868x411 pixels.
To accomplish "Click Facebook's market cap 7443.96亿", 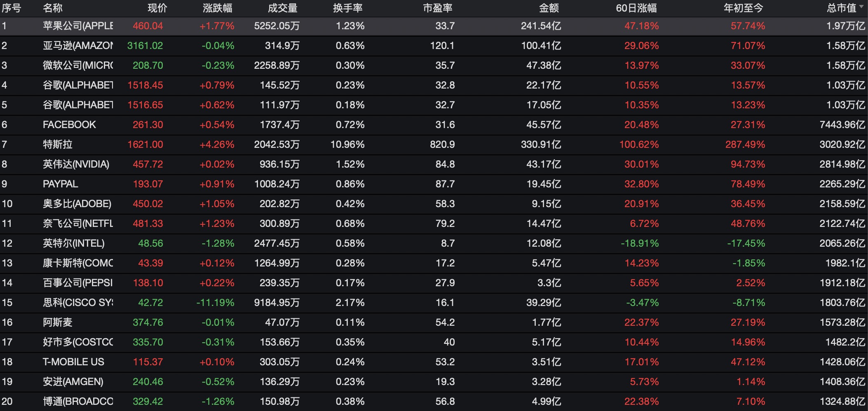I will (842, 125).
